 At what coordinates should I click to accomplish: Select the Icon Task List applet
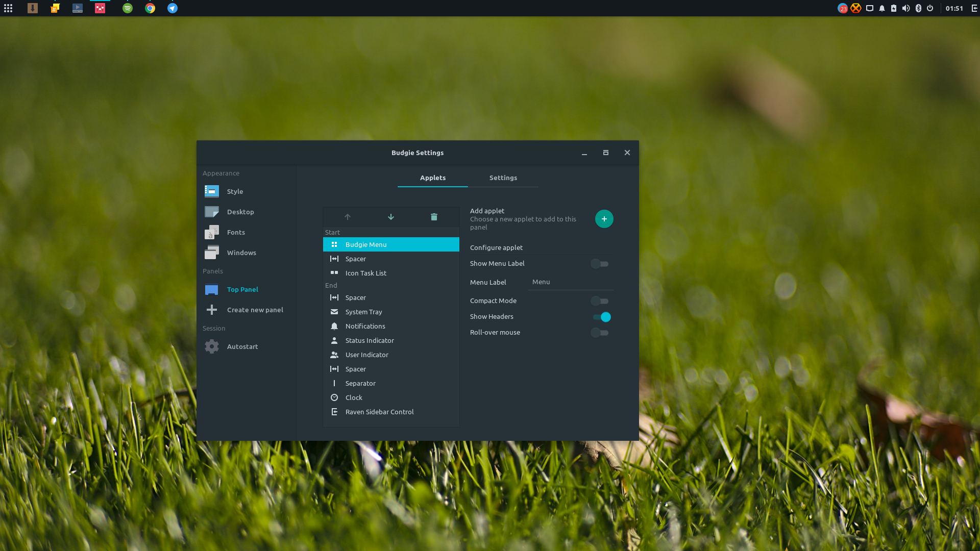pos(391,273)
